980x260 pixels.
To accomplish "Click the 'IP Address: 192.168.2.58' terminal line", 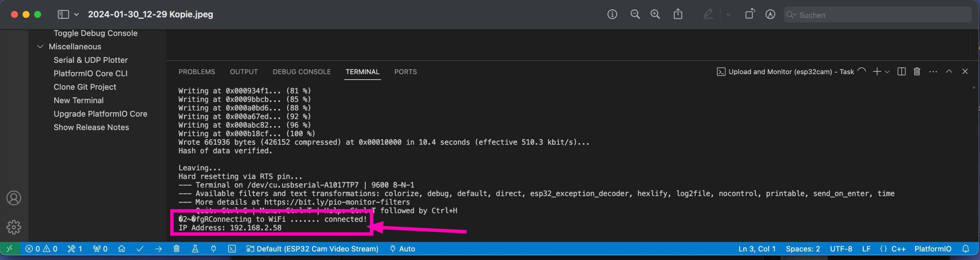I will (230, 228).
